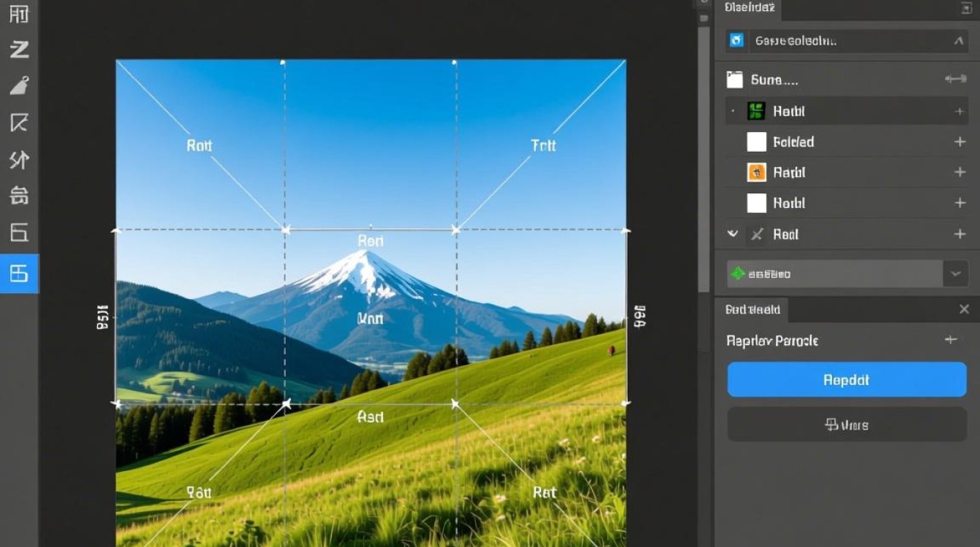Collapse the 'Real' row using its chevron
The width and height of the screenshot is (980, 547).
point(733,234)
